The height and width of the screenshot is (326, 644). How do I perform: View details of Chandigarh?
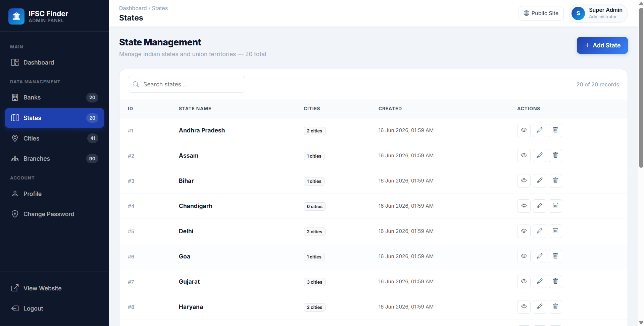tap(524, 206)
